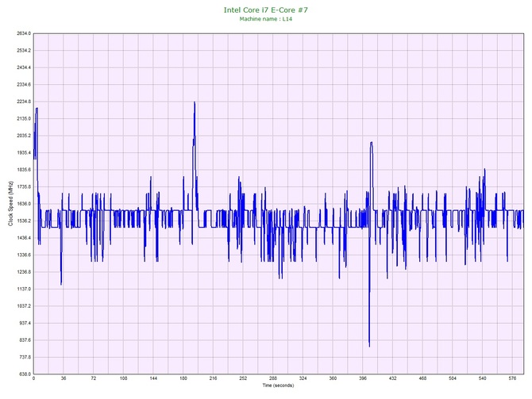
Task: Click the 0 seconds x-axis origin label
Action: (x=33, y=378)
